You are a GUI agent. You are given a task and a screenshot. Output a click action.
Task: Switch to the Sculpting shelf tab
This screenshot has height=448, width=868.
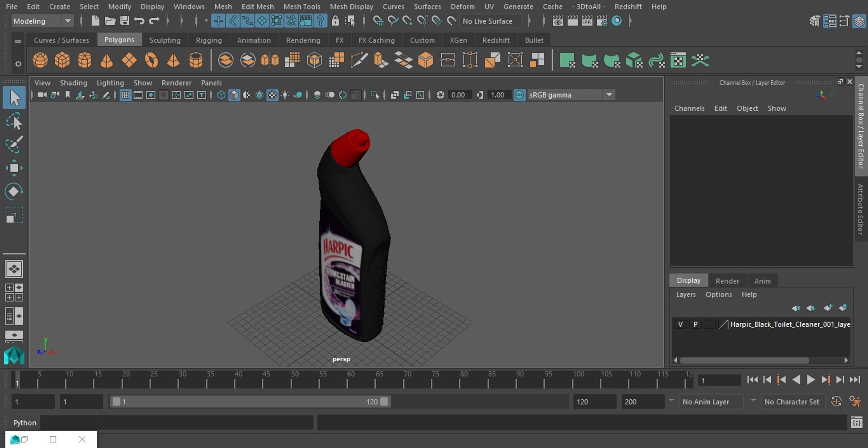click(x=165, y=40)
